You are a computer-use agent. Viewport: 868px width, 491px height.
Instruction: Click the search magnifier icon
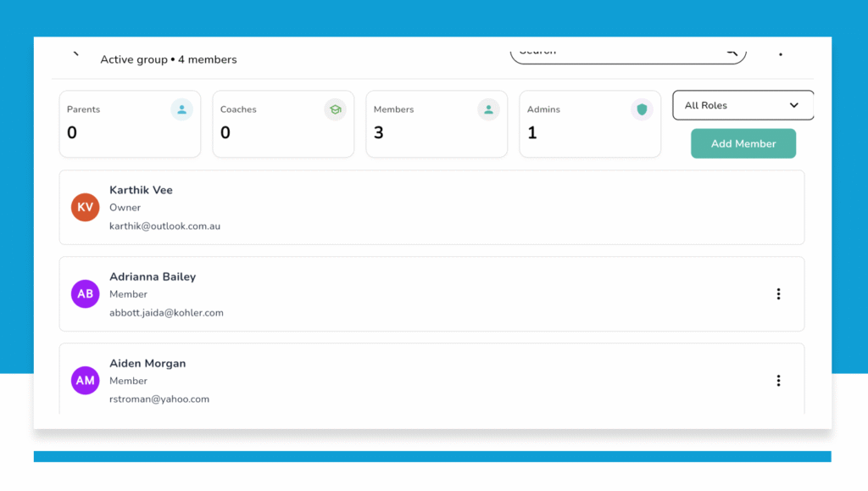click(731, 52)
